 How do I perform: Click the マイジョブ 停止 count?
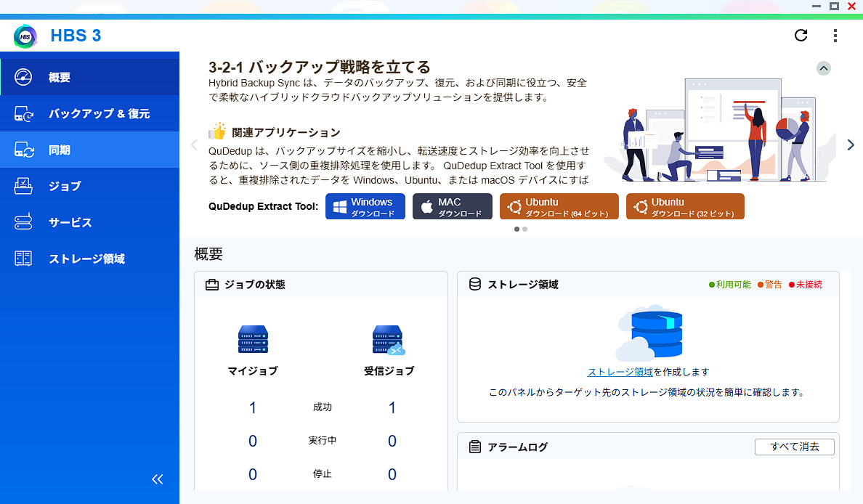[253, 474]
